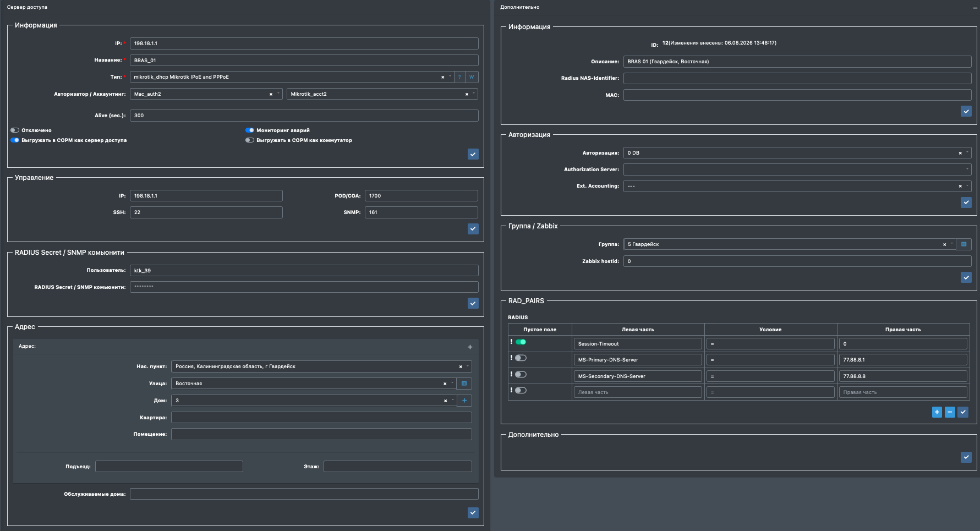Toggle empty-field switch for MS-Primary-DNS-Server row
The image size is (980, 531).
(521, 358)
